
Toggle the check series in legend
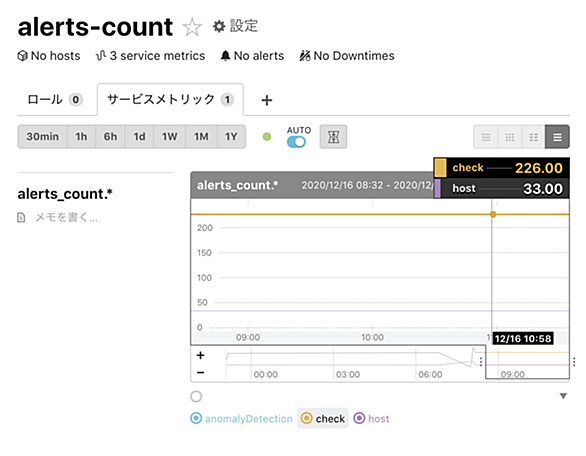pos(323,418)
